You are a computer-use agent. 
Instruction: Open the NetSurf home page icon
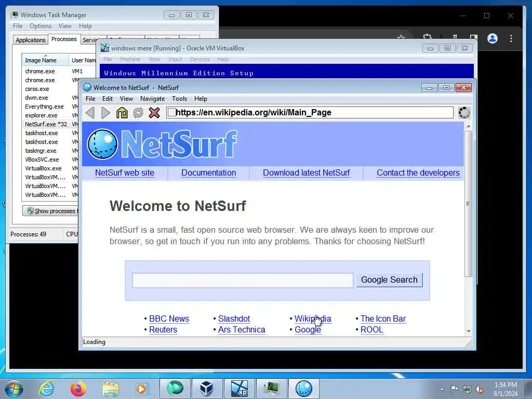[122, 113]
